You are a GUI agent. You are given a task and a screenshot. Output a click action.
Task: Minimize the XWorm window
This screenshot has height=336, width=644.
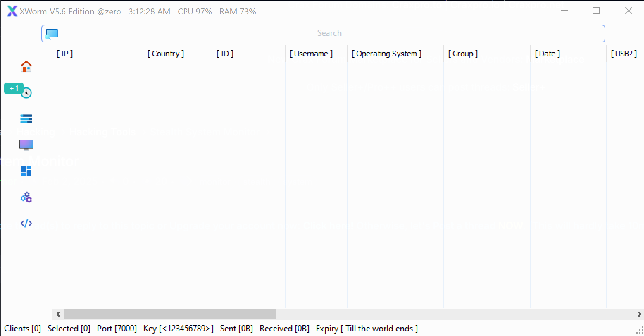(564, 11)
